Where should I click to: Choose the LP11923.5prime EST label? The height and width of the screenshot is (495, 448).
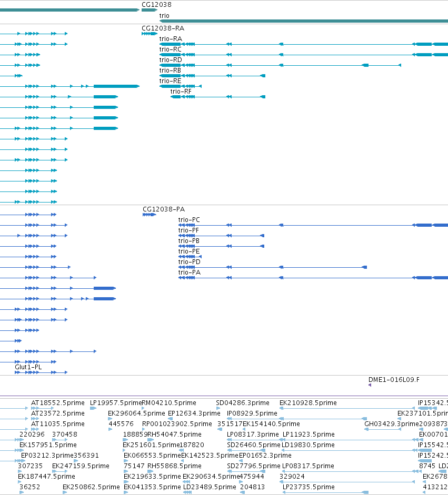coord(308,435)
